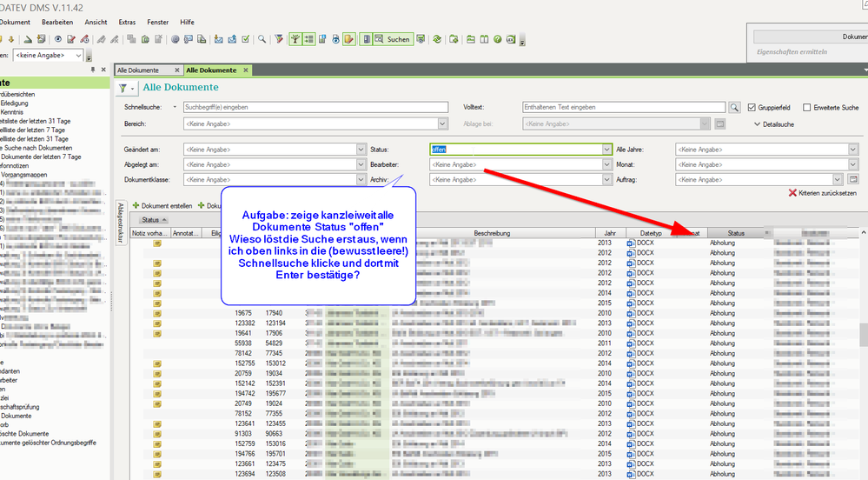Close the active green Alle Dokumente tab
This screenshot has height=480, width=868.
[x=245, y=70]
